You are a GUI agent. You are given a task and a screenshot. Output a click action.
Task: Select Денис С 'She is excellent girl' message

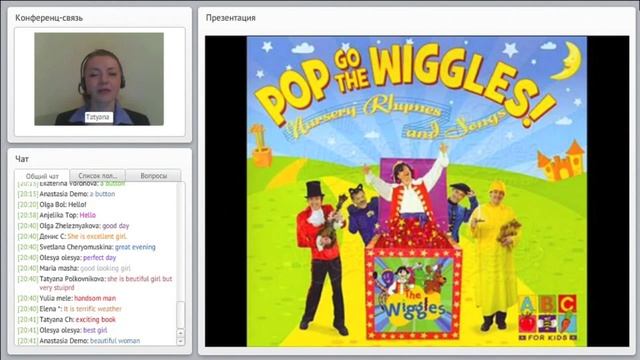72,236
